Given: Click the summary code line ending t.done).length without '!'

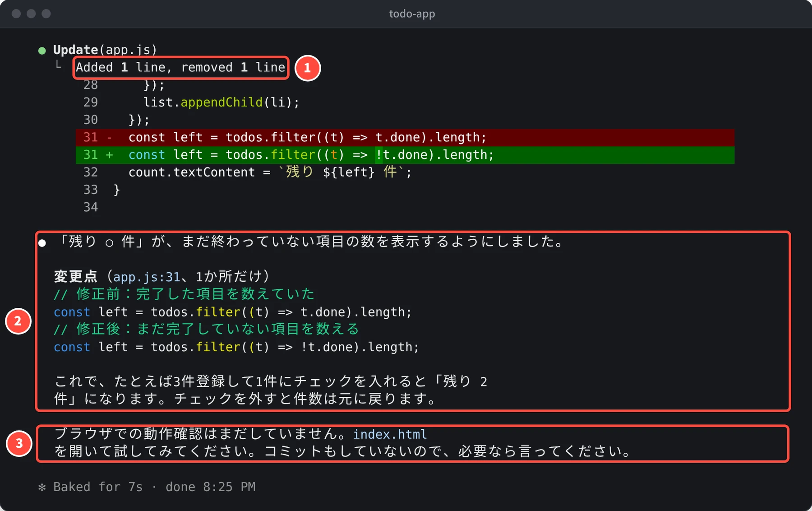Looking at the screenshot, I should [233, 312].
